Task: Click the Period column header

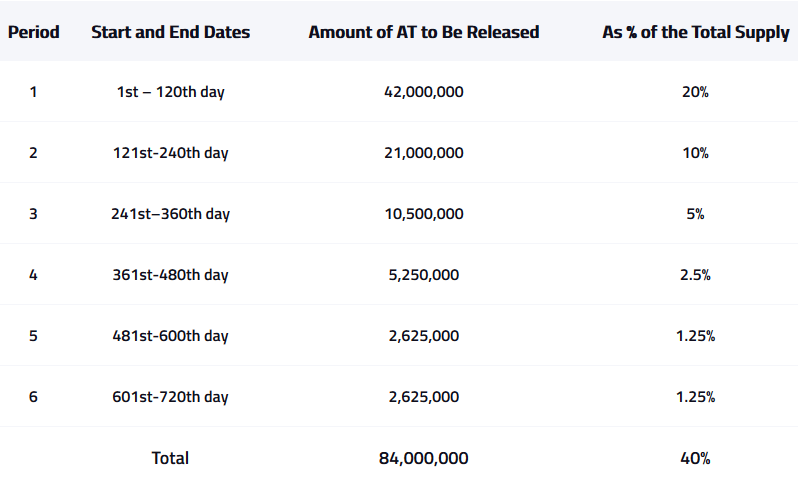Action: (x=34, y=32)
